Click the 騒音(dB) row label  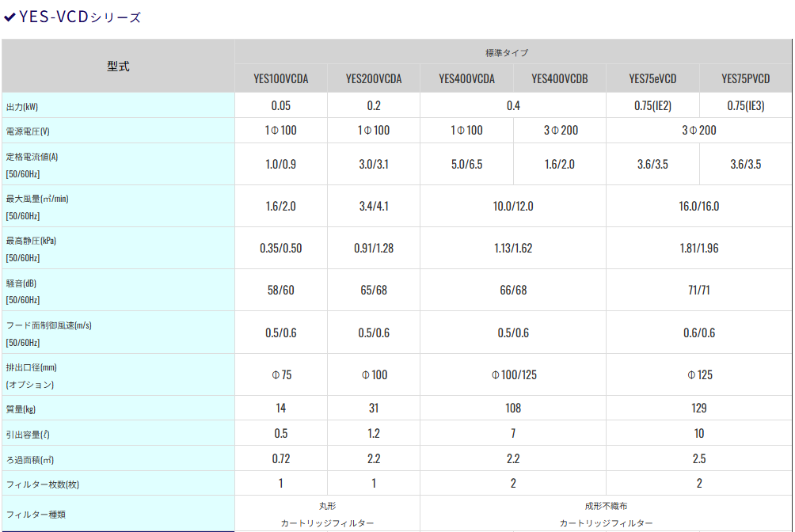click(21, 283)
